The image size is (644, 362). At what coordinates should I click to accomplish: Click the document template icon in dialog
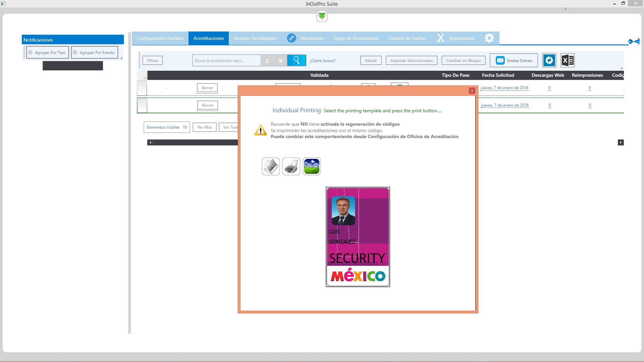271,167
